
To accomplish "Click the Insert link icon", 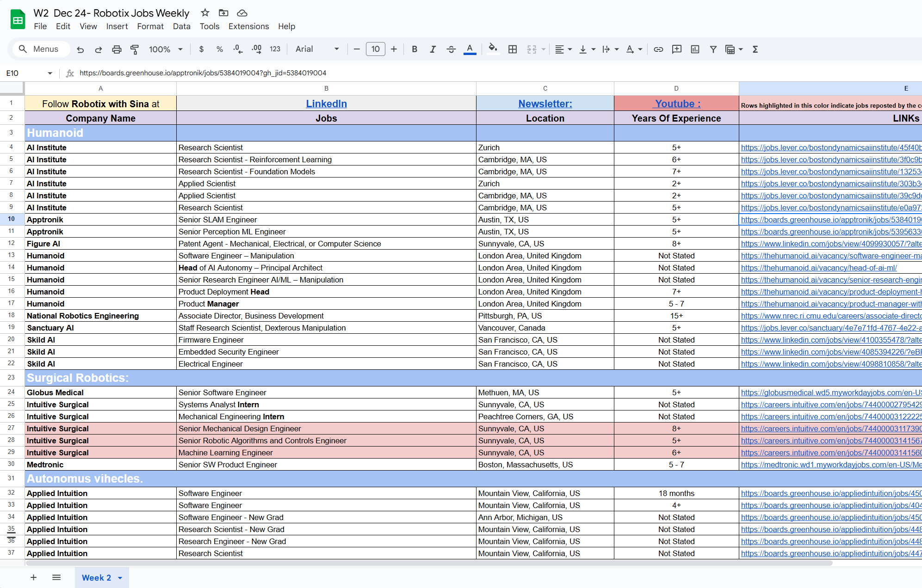I will tap(658, 49).
